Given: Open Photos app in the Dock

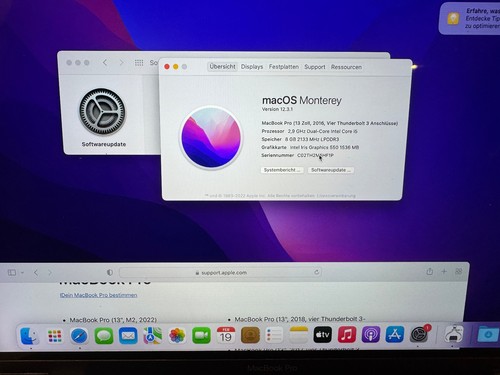Looking at the screenshot, I should pyautogui.click(x=177, y=335).
